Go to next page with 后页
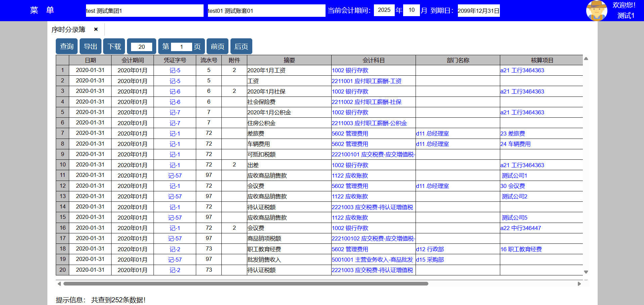The image size is (644, 305). coord(241,46)
